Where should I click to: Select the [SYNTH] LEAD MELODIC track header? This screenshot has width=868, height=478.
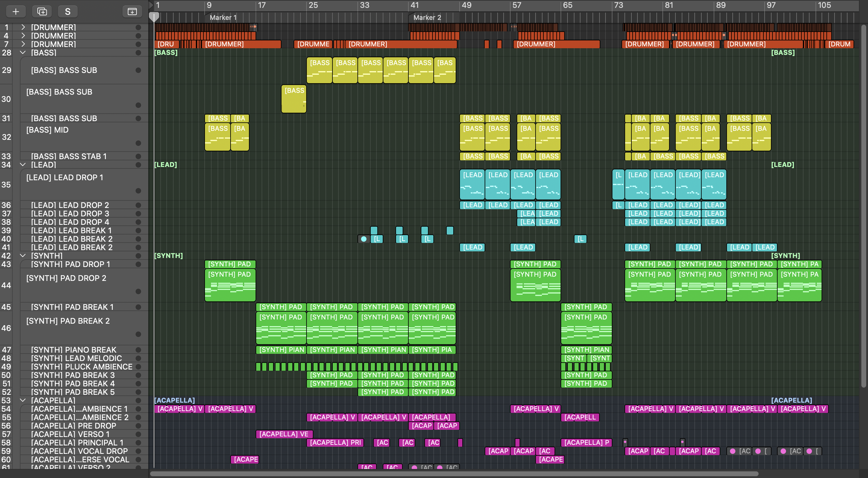(x=84, y=358)
